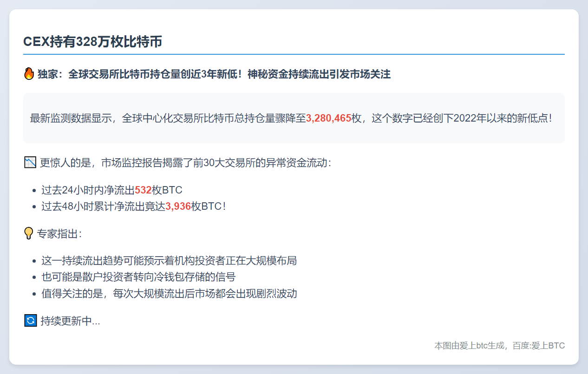Click the text 过去24小时内净流出
Image resolution: width=588 pixels, height=374 pixels.
pos(88,190)
